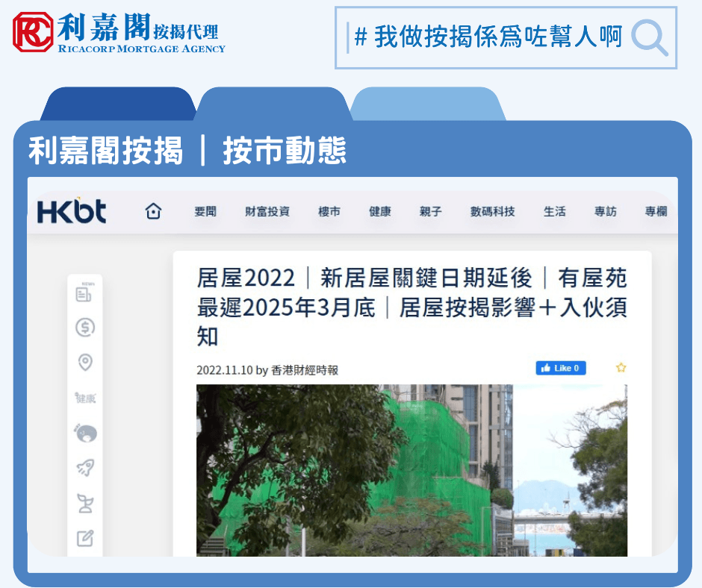Image resolution: width=702 pixels, height=588 pixels.
Task: Click the Facebook Like 0 button
Action: (560, 368)
